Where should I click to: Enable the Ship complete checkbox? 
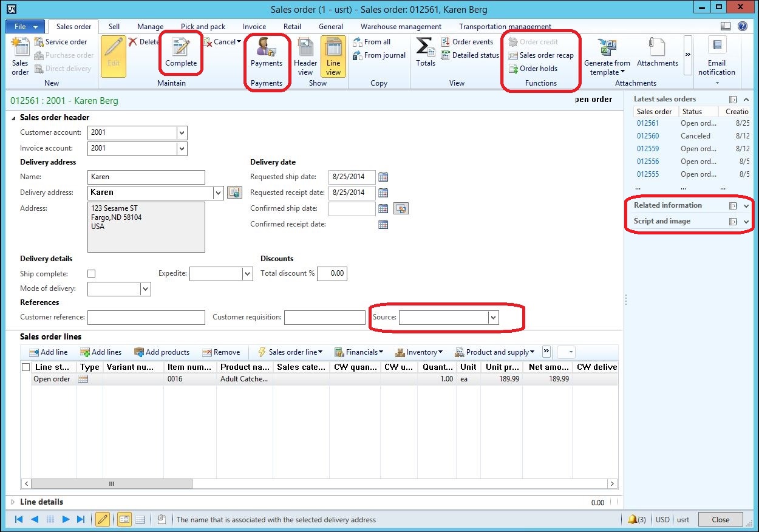pyautogui.click(x=92, y=274)
